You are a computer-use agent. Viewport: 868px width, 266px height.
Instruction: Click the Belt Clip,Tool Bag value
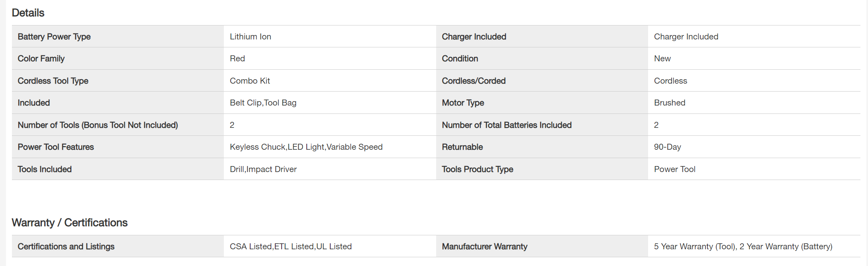[x=263, y=103]
